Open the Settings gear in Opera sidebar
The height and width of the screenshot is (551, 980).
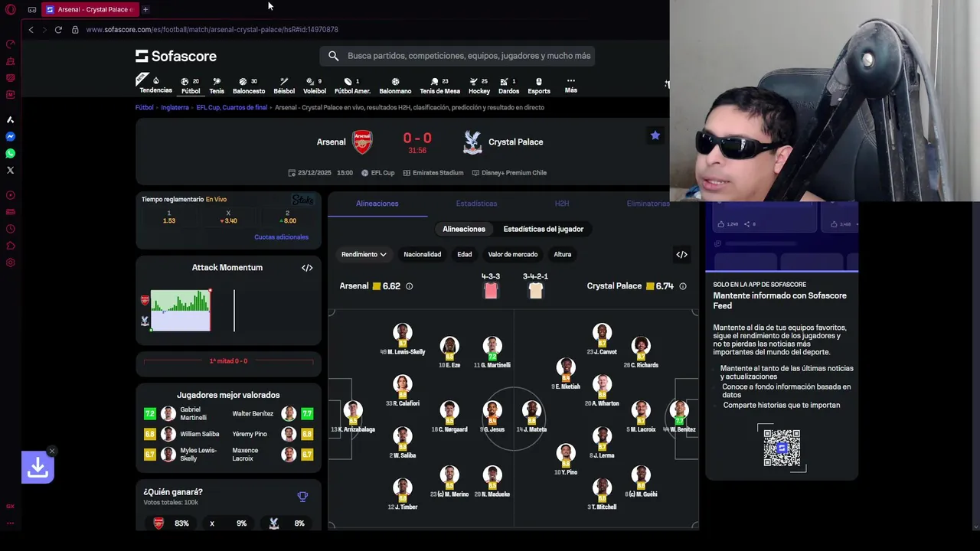[x=11, y=262]
